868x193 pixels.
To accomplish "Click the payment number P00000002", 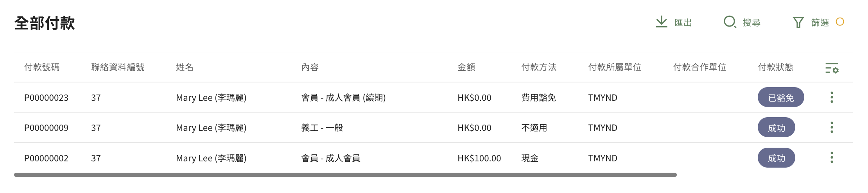I will pyautogui.click(x=46, y=158).
